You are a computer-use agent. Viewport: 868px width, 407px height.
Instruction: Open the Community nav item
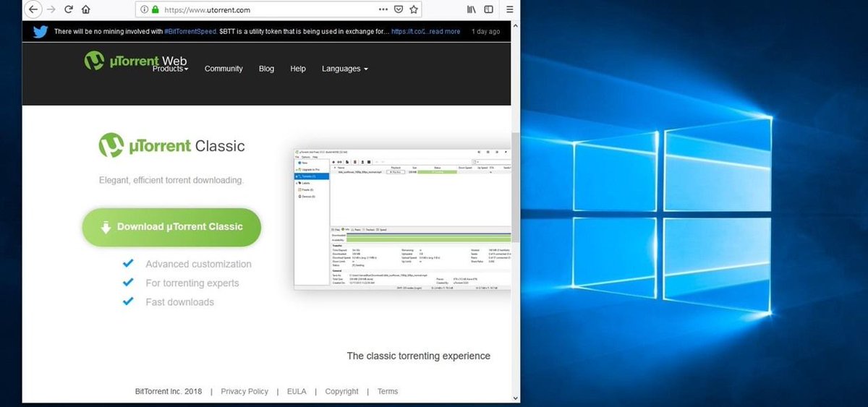tap(224, 69)
